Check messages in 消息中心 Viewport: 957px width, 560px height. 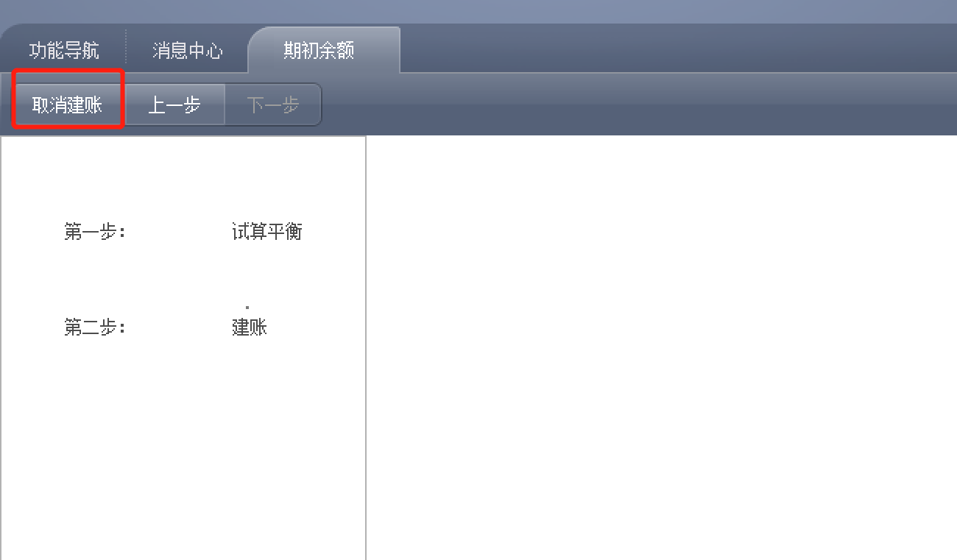click(x=186, y=51)
